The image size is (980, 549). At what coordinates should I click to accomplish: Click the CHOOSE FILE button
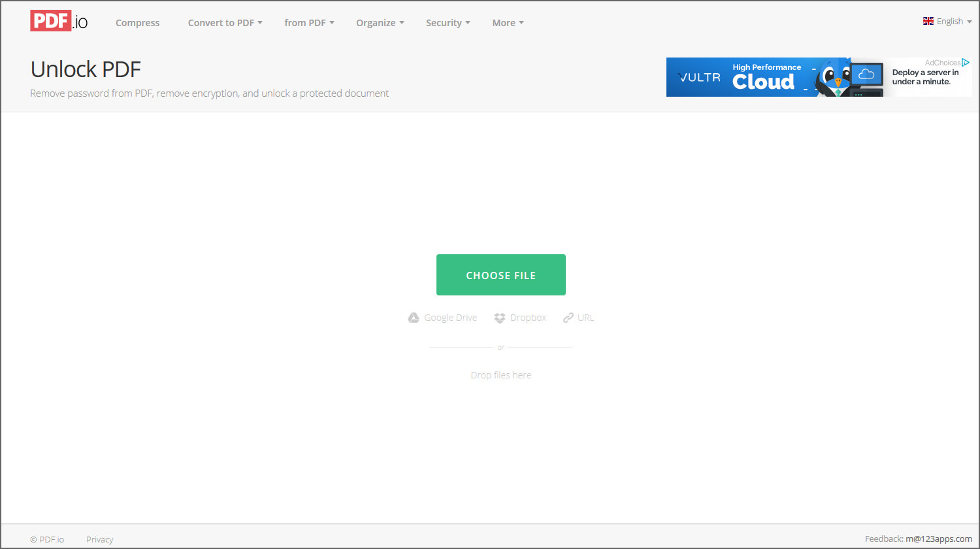(x=500, y=274)
